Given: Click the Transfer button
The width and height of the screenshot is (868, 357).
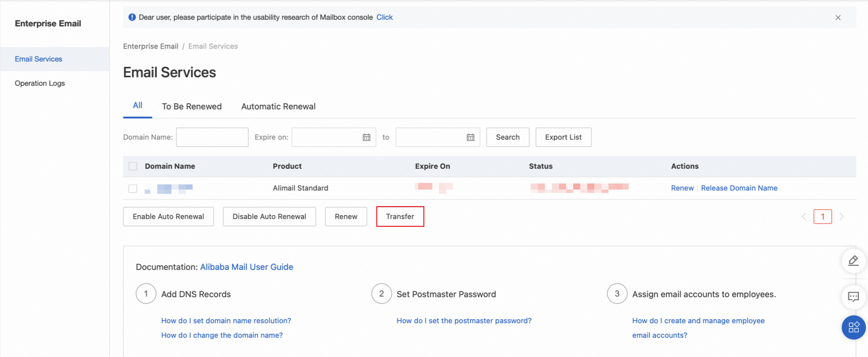Looking at the screenshot, I should point(400,216).
